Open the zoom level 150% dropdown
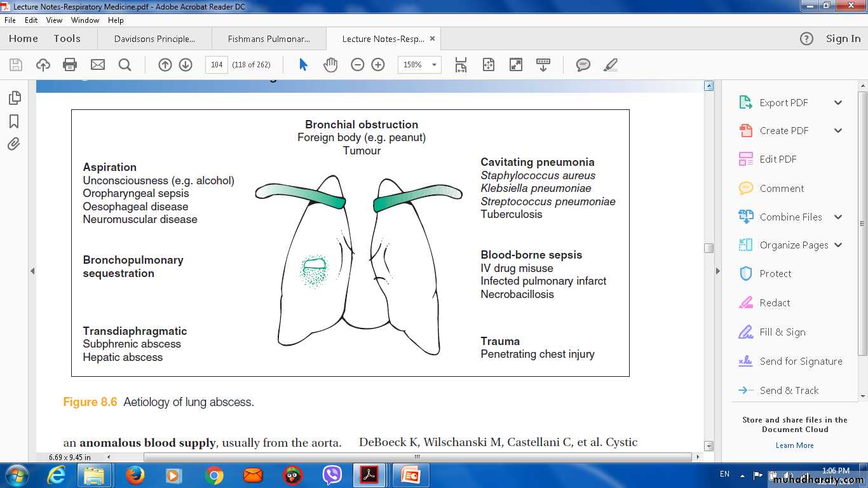This screenshot has width=868, height=488. coord(435,65)
